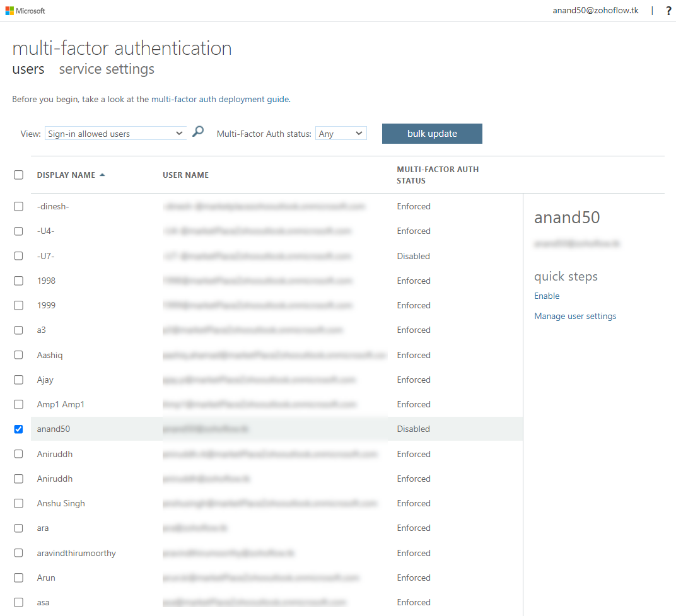The width and height of the screenshot is (676, 616).
Task: Check the box for -U7-
Action: (x=18, y=256)
